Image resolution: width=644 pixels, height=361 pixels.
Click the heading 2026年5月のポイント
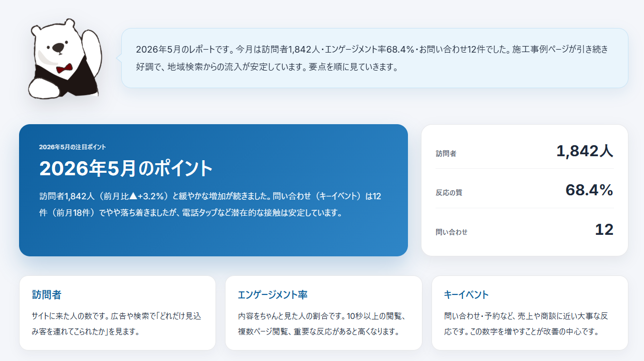tap(126, 169)
